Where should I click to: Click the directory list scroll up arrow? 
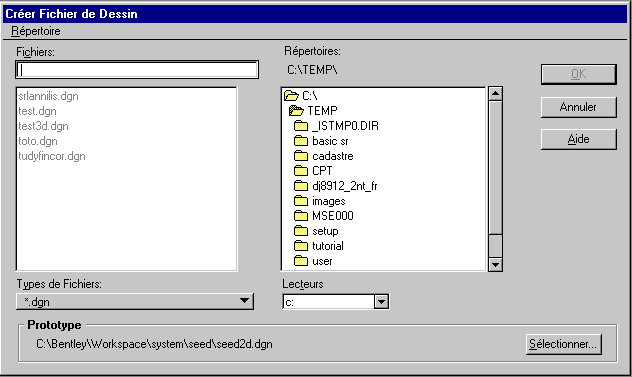point(495,94)
